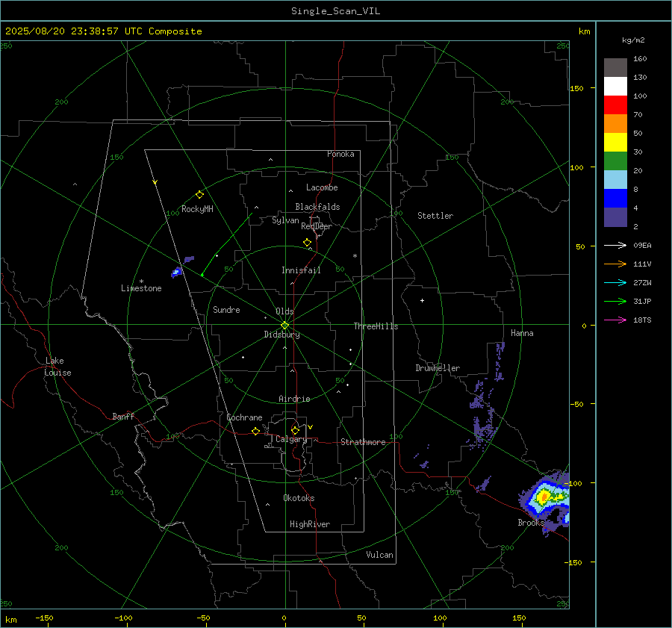672x628 pixels.
Task: Click the orange 50-70 color swatch
Action: (615, 124)
